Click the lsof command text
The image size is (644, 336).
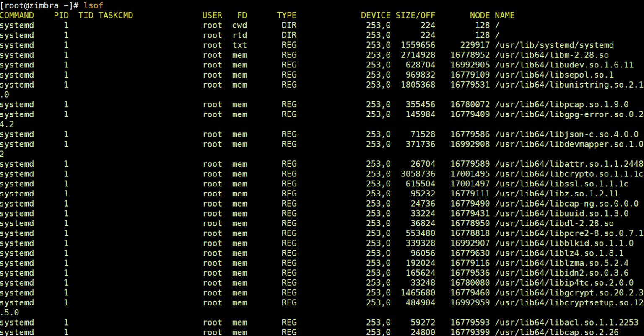point(93,5)
